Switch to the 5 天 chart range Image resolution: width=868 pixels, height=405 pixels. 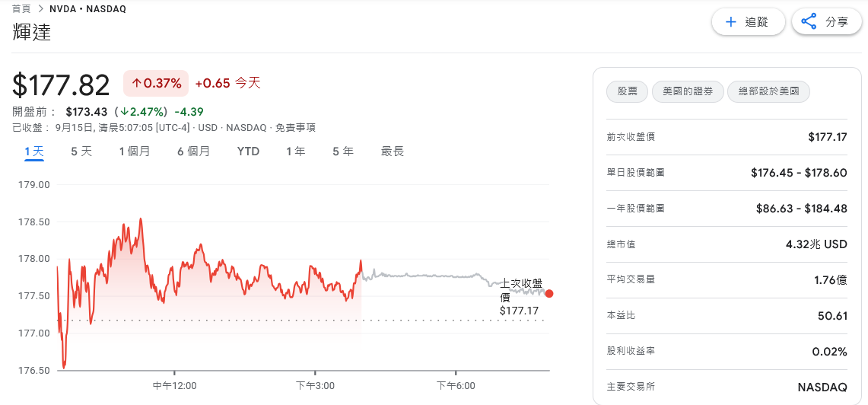point(81,151)
